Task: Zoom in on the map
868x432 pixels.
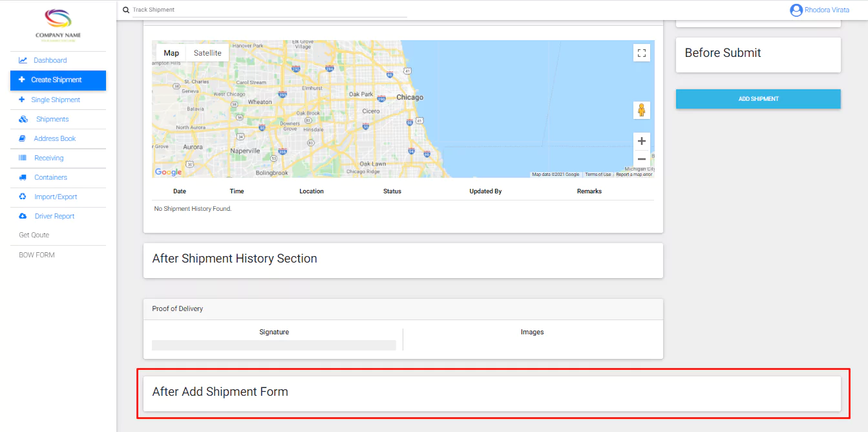Action: [641, 141]
